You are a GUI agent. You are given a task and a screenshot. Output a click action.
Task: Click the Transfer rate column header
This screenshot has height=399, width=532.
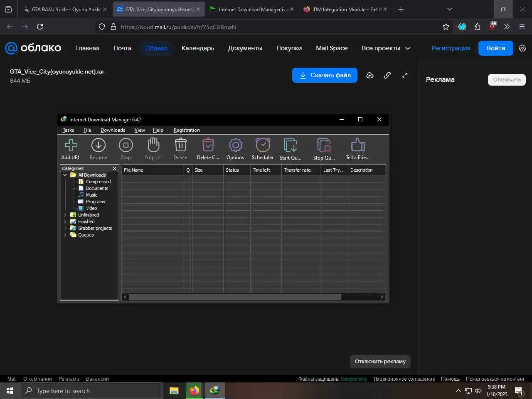[x=301, y=170]
